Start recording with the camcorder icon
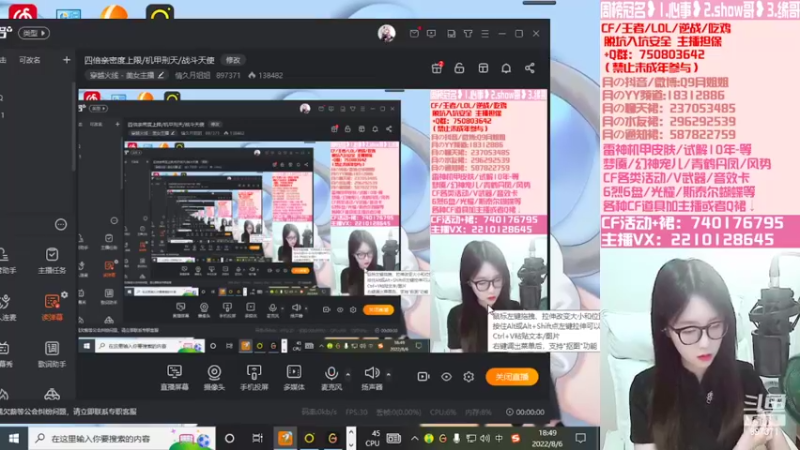 (x=423, y=377)
